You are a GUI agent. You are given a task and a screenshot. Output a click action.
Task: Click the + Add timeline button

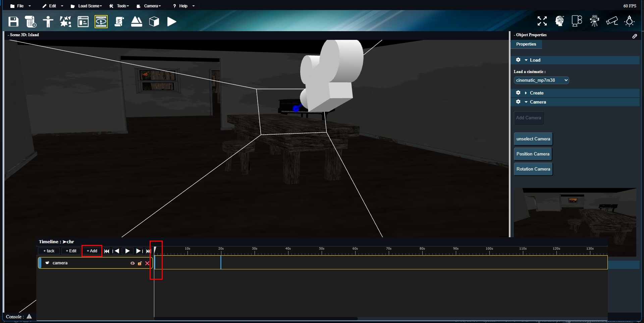pyautogui.click(x=92, y=251)
